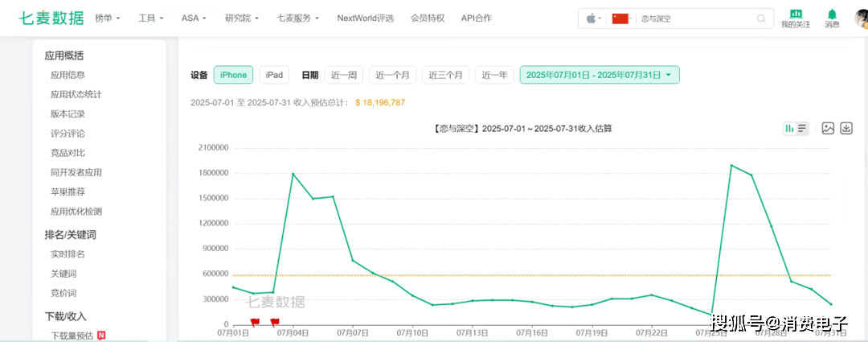Viewport: 868px width, 342px height.
Task: Open 苹果推荐 in sidebar
Action: 68,192
